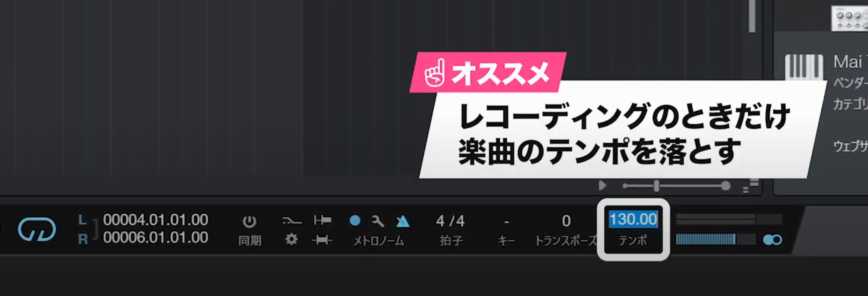Enable the preroll icon
This screenshot has height=296, width=868.
coord(322,220)
